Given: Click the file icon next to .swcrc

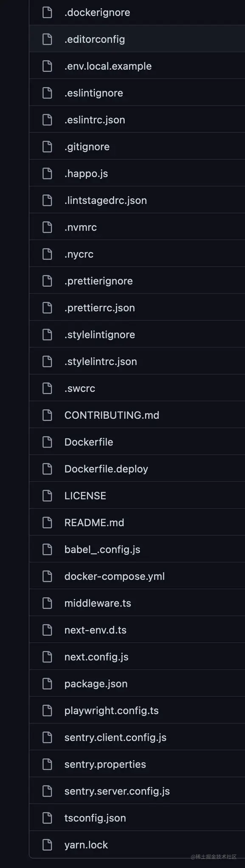Looking at the screenshot, I should coord(48,388).
